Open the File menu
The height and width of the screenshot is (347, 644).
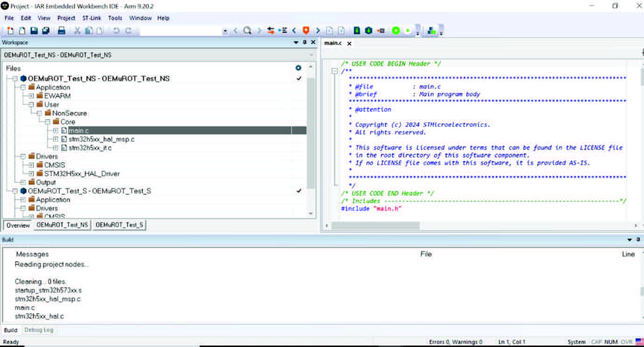[9, 18]
